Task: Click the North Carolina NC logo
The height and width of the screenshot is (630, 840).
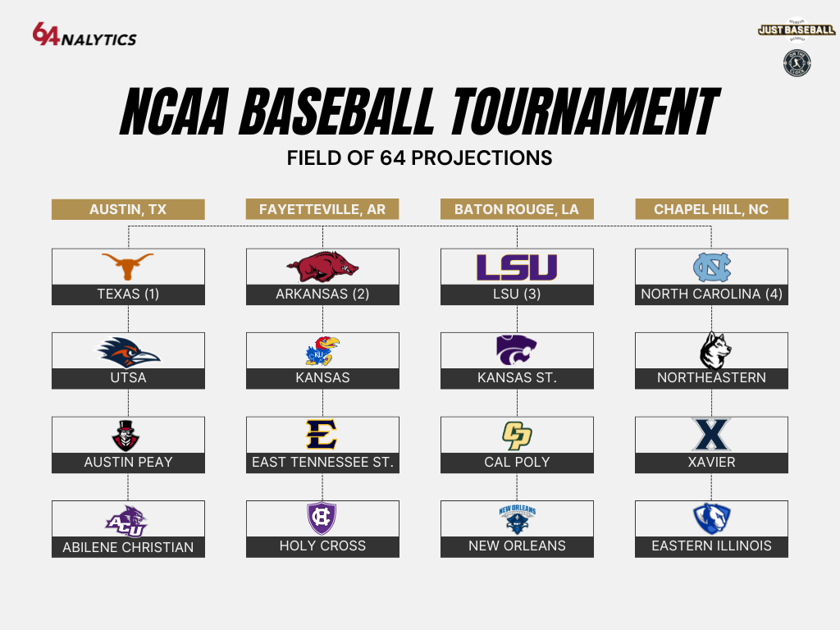Action: point(711,267)
